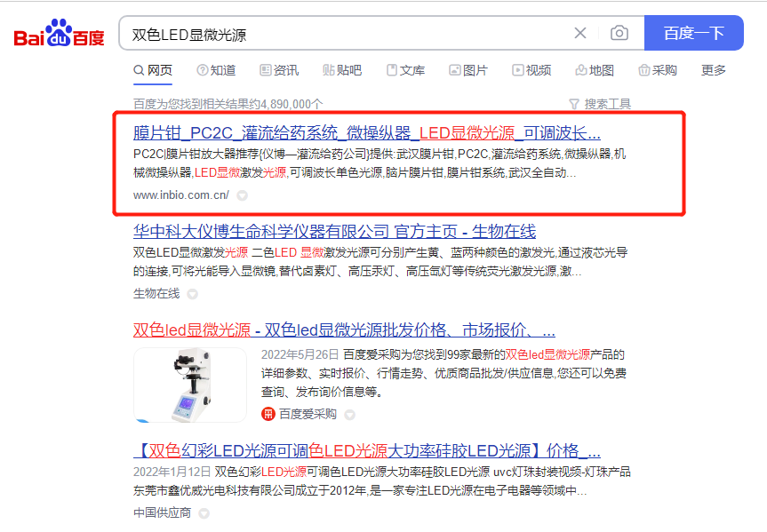
Task: Click snippet line 东莞市鑫优威光电科技有限公司成立于2012年
Action: point(360,490)
